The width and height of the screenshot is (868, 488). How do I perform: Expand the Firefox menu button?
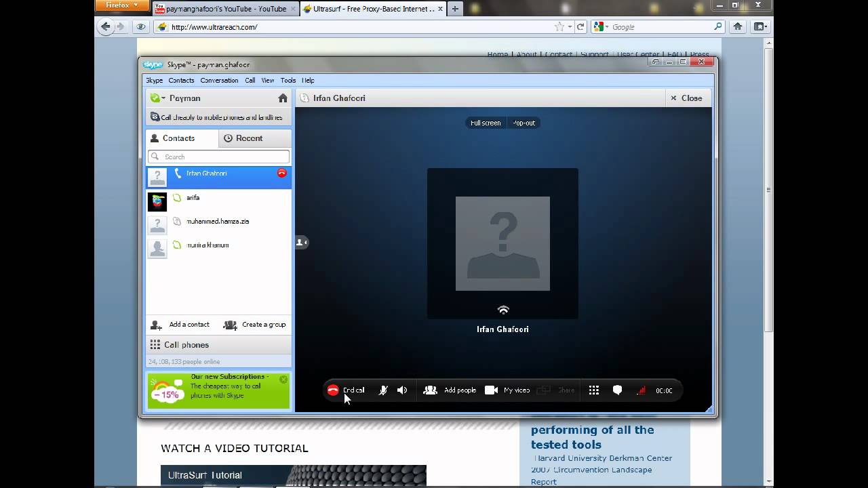pyautogui.click(x=121, y=5)
